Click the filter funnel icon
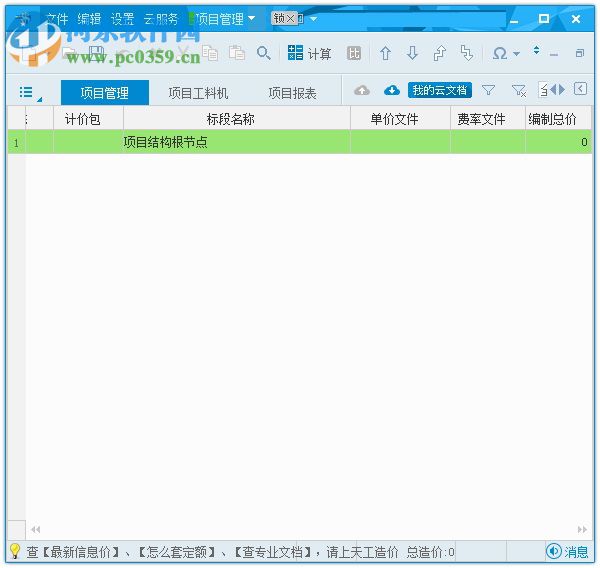Image resolution: width=600 pixels, height=568 pixels. 489,90
